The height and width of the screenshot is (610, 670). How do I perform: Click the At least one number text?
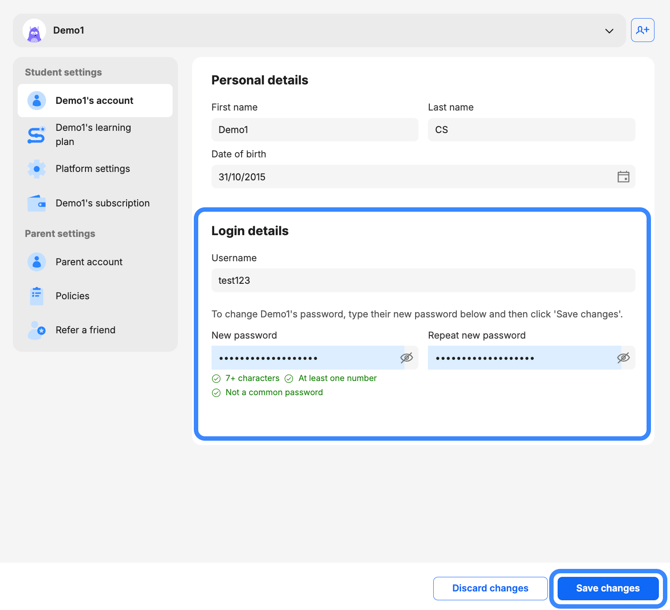[x=337, y=378]
